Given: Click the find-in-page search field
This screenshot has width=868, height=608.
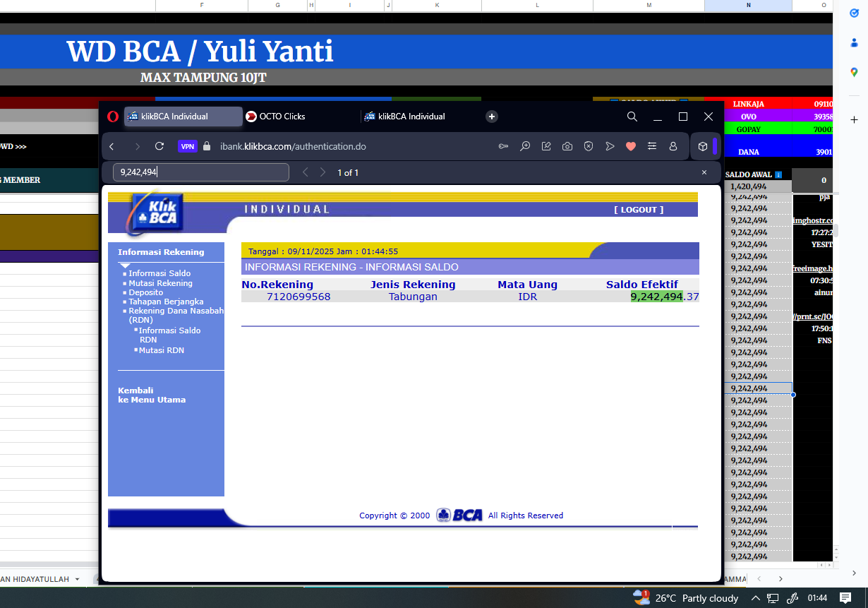Looking at the screenshot, I should (x=201, y=172).
